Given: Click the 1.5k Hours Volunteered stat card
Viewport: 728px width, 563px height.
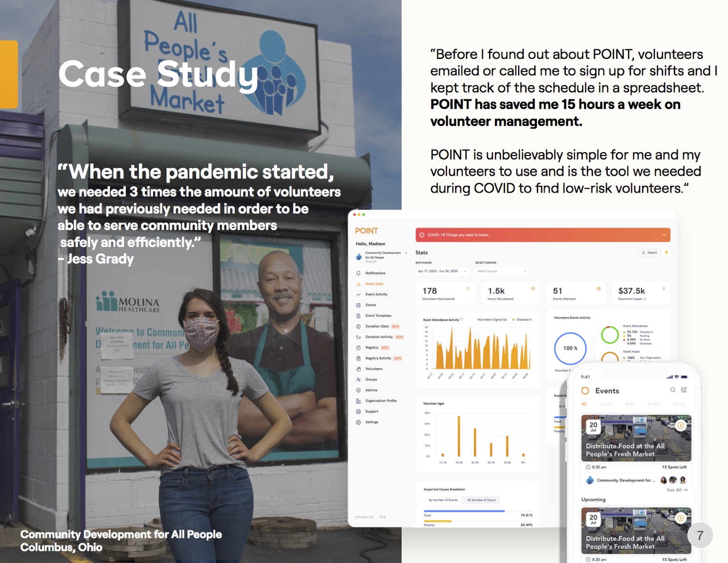Looking at the screenshot, I should tap(511, 293).
